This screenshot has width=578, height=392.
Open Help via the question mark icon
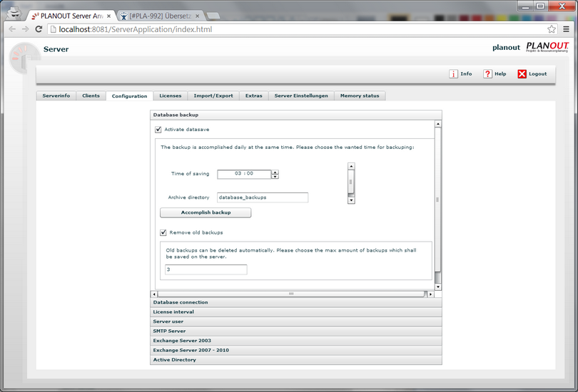(x=487, y=74)
